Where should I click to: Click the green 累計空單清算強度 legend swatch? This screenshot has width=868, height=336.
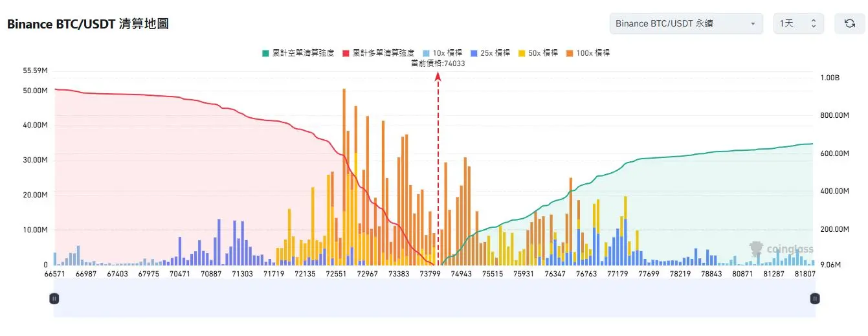tap(264, 53)
